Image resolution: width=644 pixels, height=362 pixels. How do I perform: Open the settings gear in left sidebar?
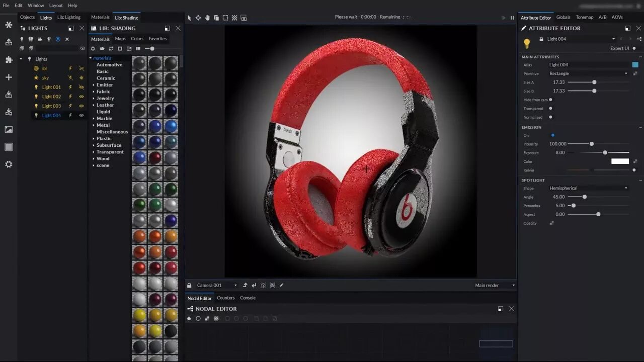[x=9, y=164]
